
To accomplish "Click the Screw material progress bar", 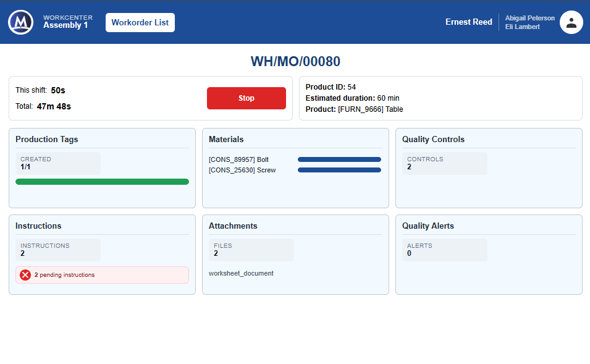I will (339, 170).
